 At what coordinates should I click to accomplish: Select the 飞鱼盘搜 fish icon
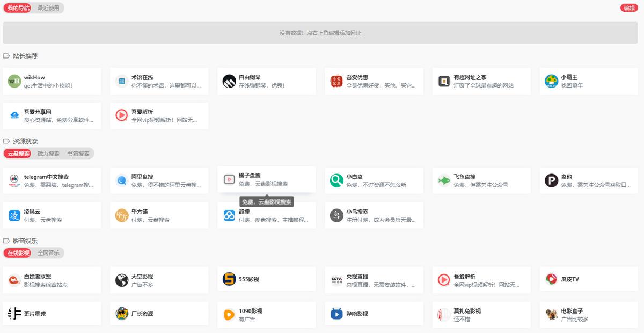pyautogui.click(x=444, y=180)
